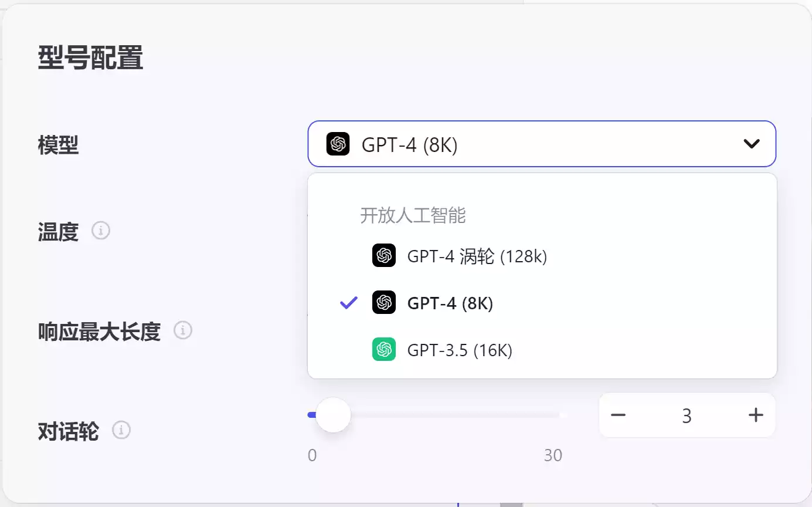Pick the GPT-4 (8K) entry in the list
Screen dimensions: 812x507
[450, 303]
